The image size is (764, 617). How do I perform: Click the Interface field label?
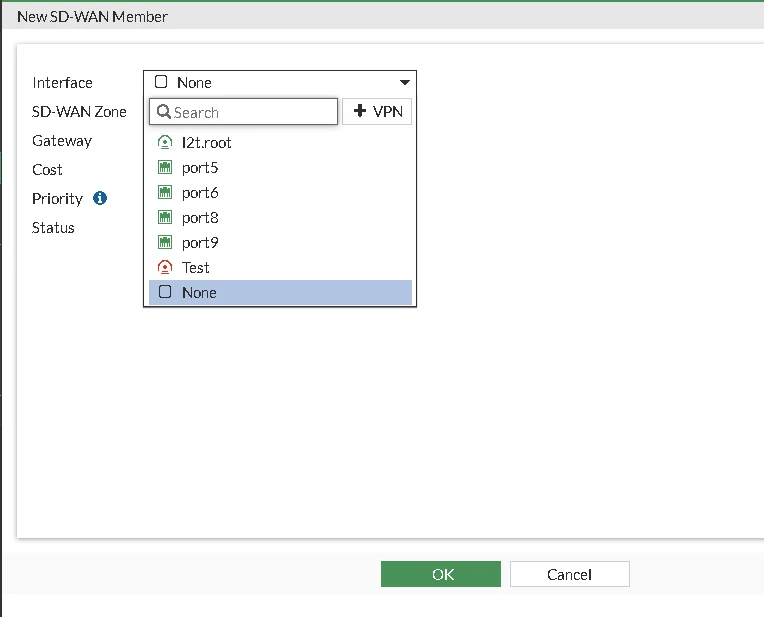(x=62, y=83)
